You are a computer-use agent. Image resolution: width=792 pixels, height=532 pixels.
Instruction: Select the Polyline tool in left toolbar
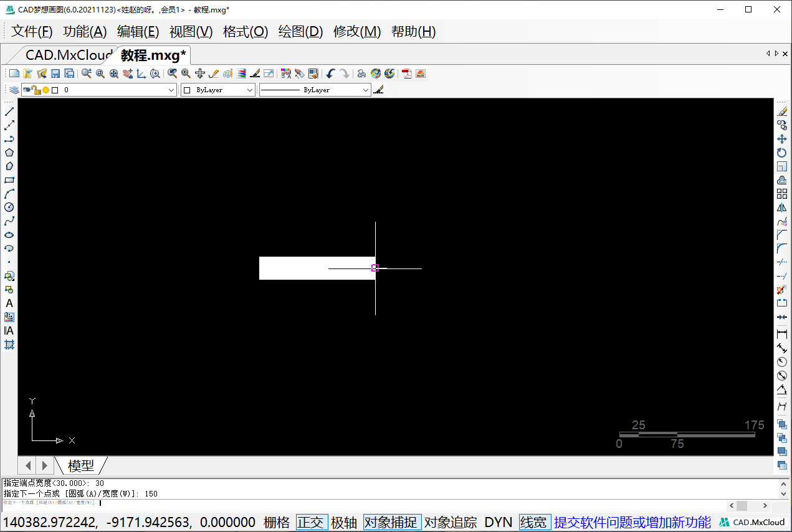[9, 139]
